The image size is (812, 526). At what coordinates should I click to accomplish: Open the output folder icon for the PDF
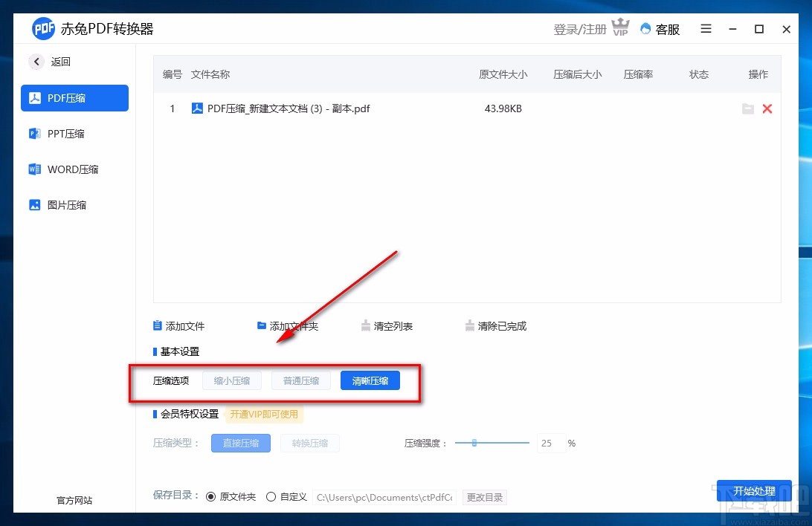tap(748, 108)
